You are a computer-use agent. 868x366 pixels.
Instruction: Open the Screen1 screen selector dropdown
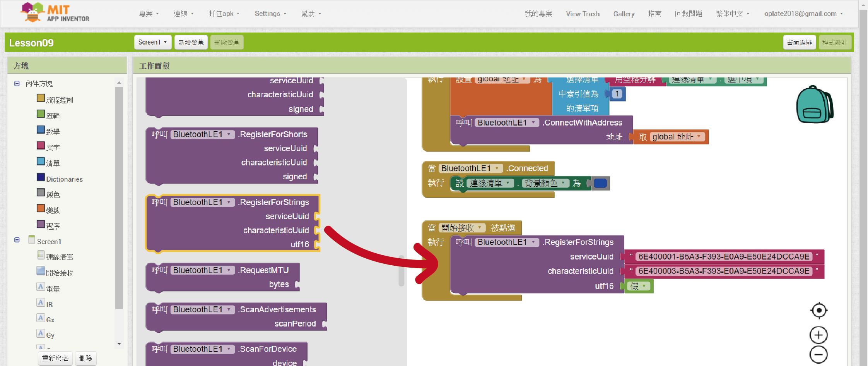click(152, 42)
